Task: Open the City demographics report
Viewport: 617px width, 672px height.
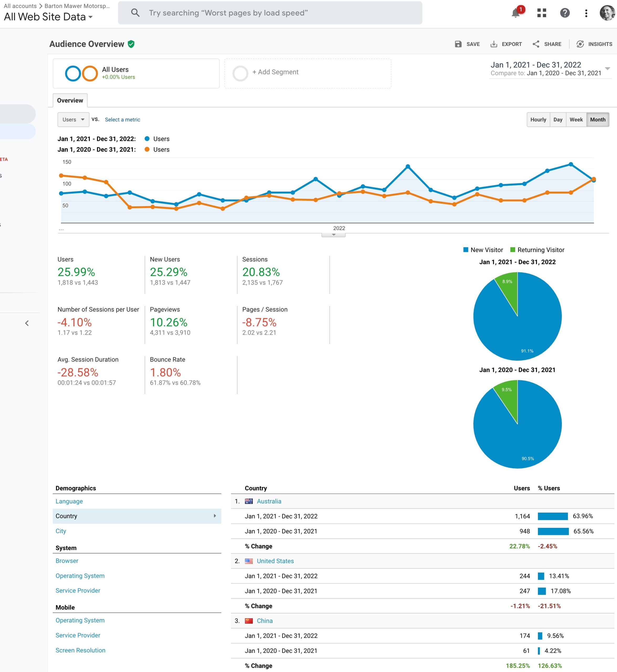Action: (61, 531)
